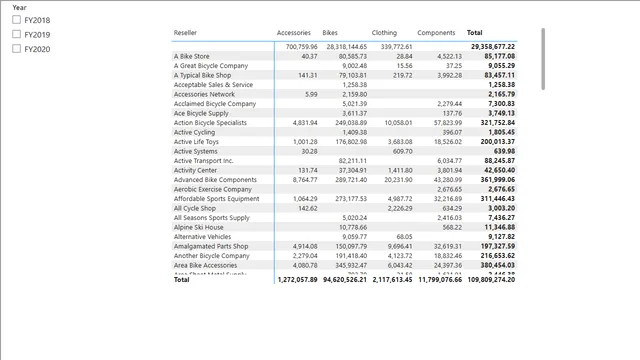This screenshot has width=640, height=360.
Task: Select 'Acclaimed Bicycle Company' reseller
Action: coord(215,104)
